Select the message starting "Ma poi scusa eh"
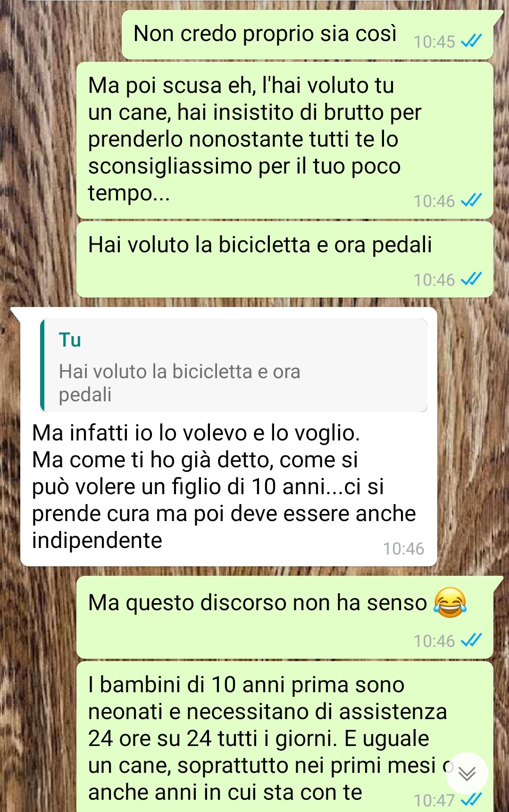 285,140
